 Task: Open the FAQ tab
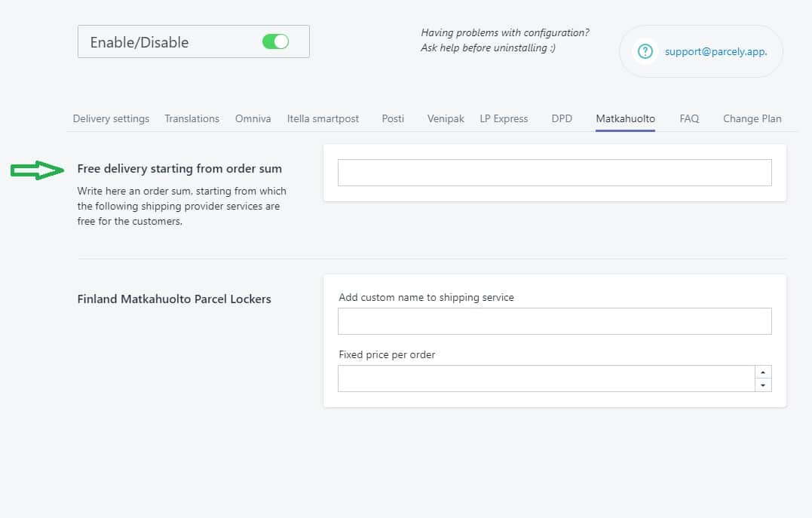click(x=689, y=118)
